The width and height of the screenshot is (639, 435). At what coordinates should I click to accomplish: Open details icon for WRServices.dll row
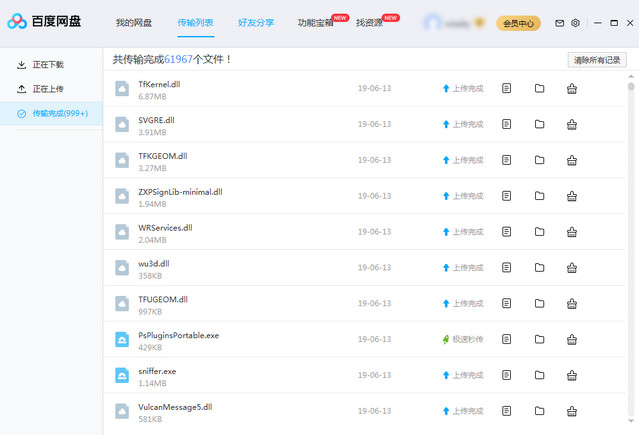coord(507,232)
